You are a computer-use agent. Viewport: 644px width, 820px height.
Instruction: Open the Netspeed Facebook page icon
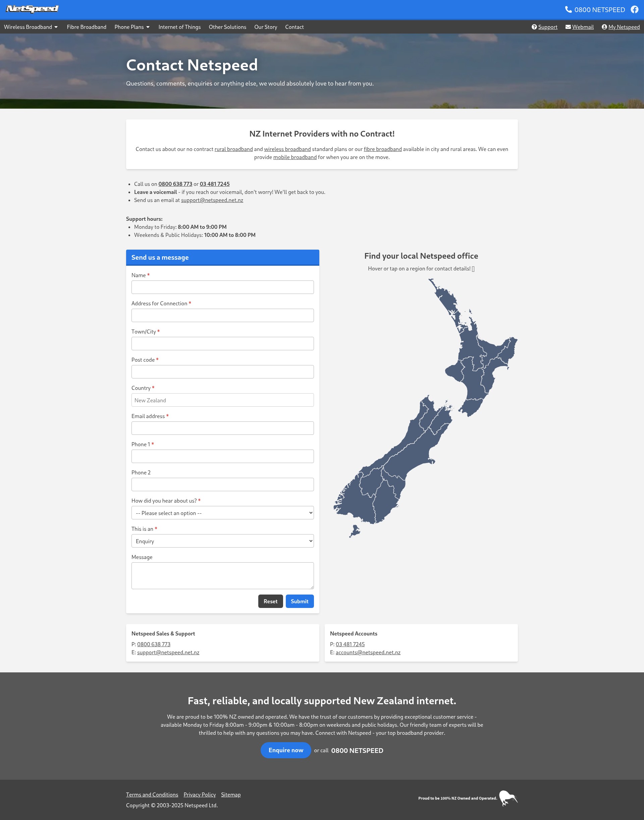[x=635, y=9]
